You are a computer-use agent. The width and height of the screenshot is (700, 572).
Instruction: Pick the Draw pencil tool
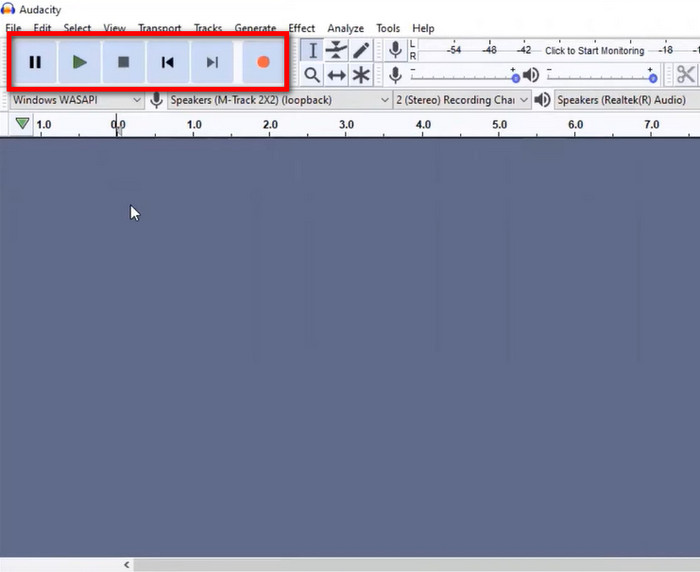coord(361,50)
